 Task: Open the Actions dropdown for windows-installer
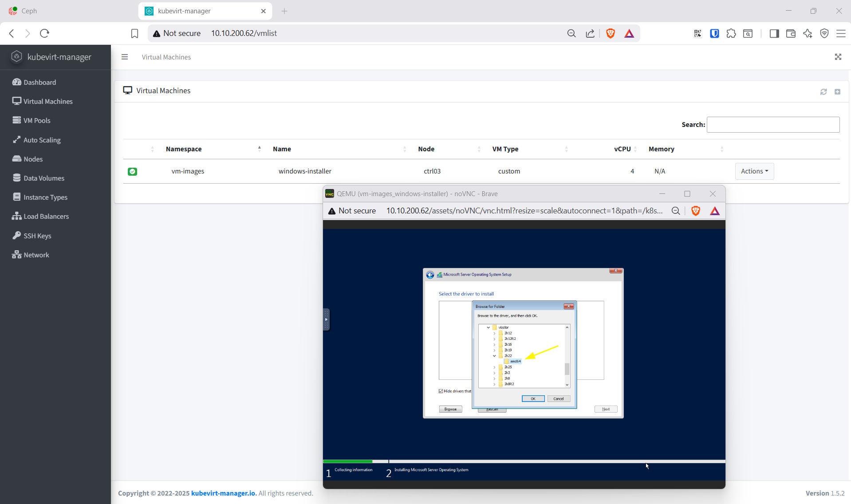click(754, 171)
